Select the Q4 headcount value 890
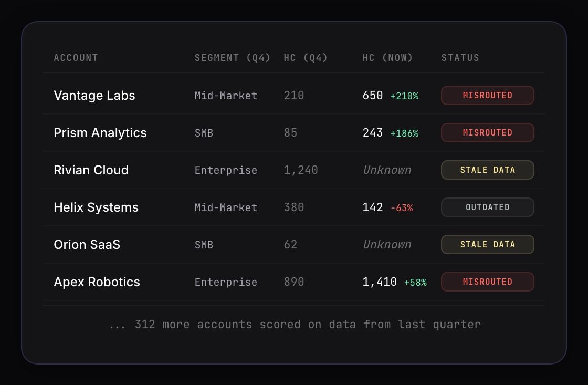 pos(294,282)
